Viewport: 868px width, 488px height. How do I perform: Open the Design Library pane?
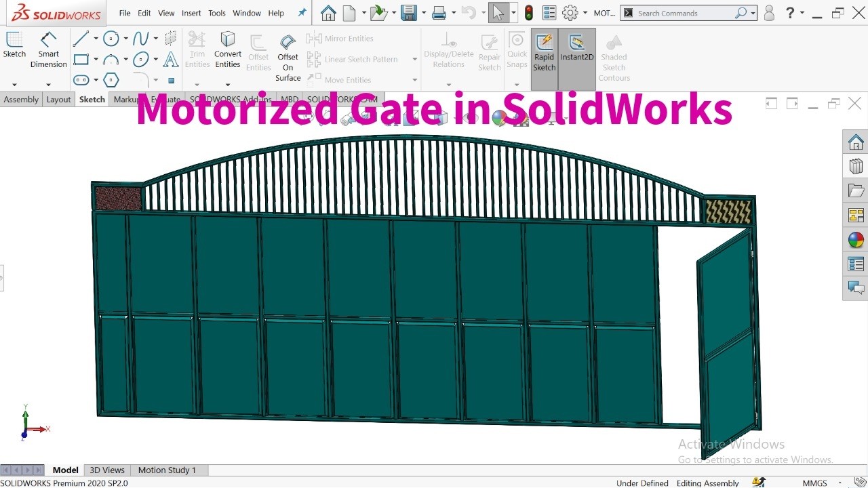(x=856, y=166)
